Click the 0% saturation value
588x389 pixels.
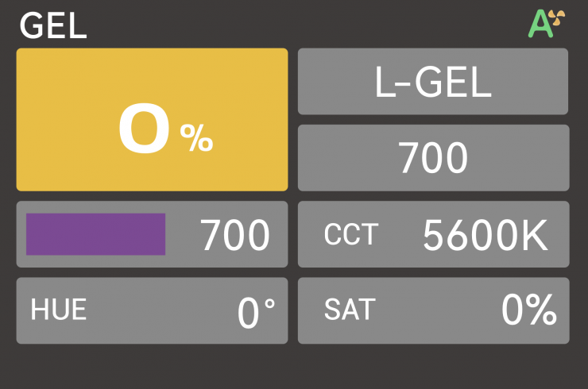[x=528, y=311]
